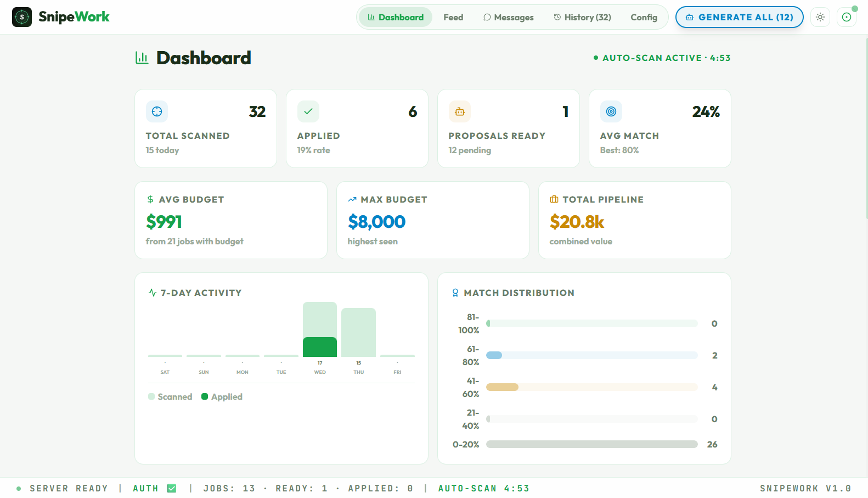This screenshot has height=498, width=868.
Task: Click the 0-20% count of 26
Action: tap(712, 444)
